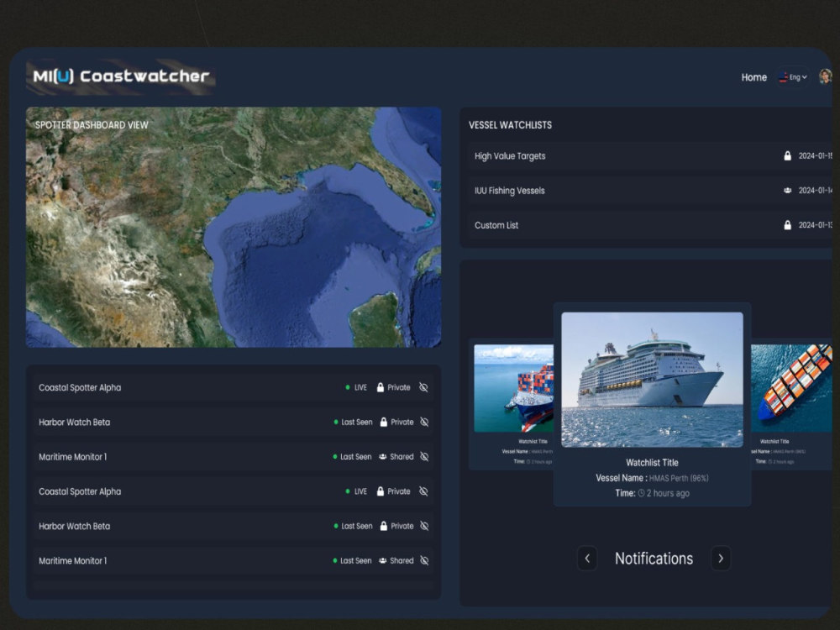840x630 pixels.
Task: Select the second Maritime Monitor 1 name
Action: point(73,561)
